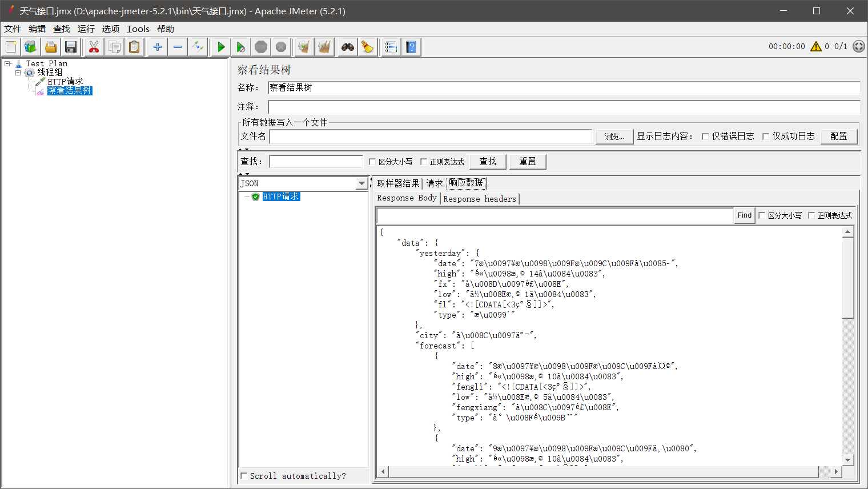The width and height of the screenshot is (868, 489).
Task: Click the green shield on HTTP请求 result
Action: click(255, 197)
